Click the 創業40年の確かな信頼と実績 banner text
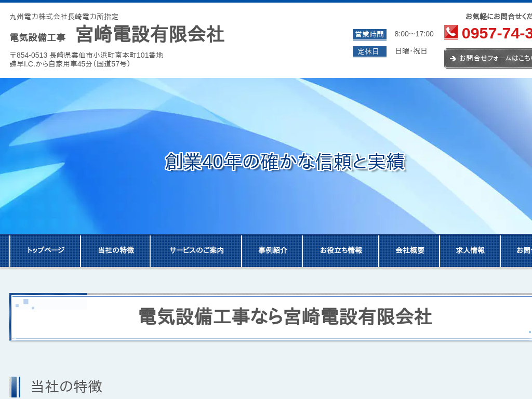Screen dimensions: 532x399 click(285, 162)
